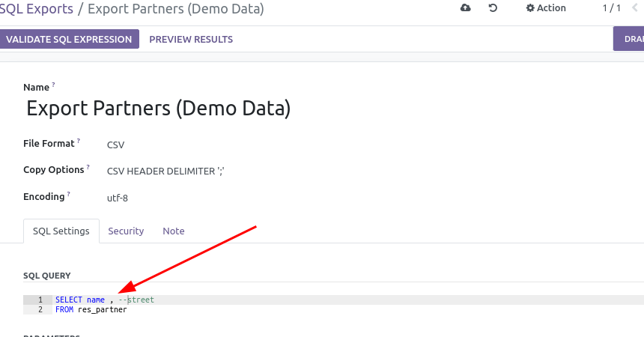Viewport: 644px width, 337px height.
Task: Select the Draft status button
Action: point(629,39)
